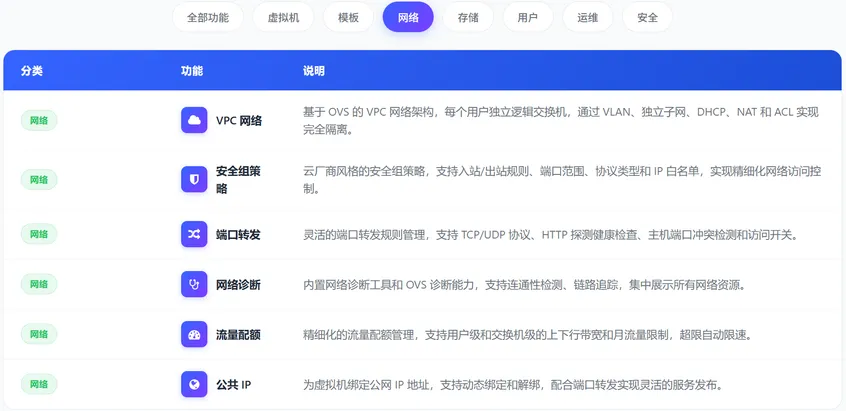Click the 公共 IP globe icon
The width and height of the screenshot is (846, 411).
point(194,385)
